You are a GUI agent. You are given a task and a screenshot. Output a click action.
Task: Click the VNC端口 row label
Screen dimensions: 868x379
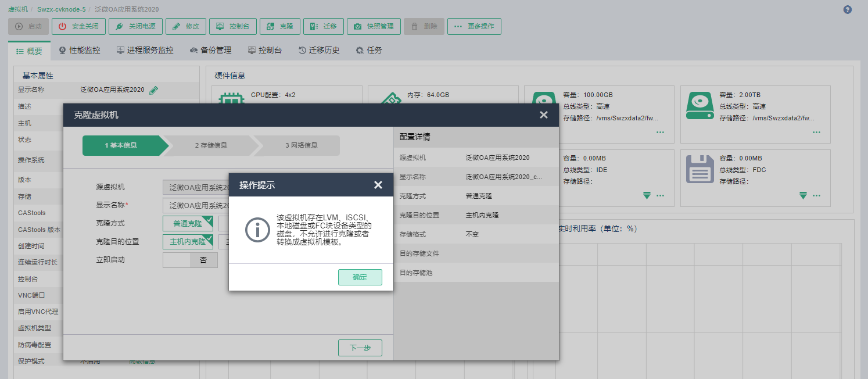tap(31, 295)
